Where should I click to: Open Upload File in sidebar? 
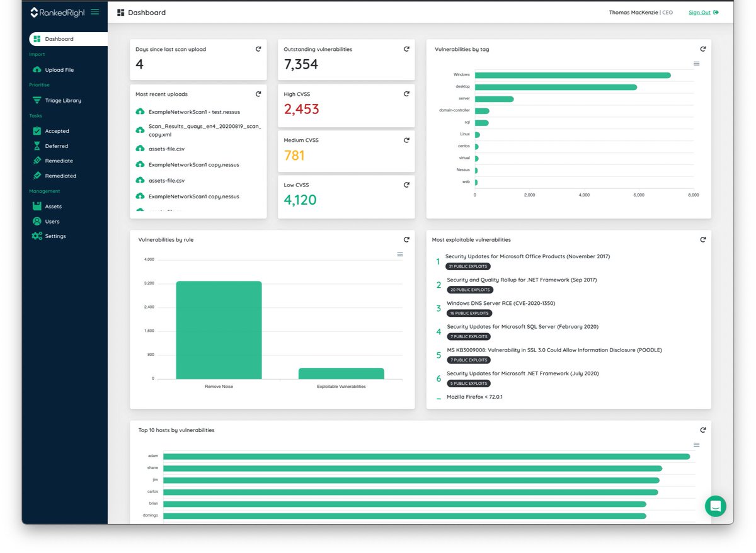coord(59,70)
